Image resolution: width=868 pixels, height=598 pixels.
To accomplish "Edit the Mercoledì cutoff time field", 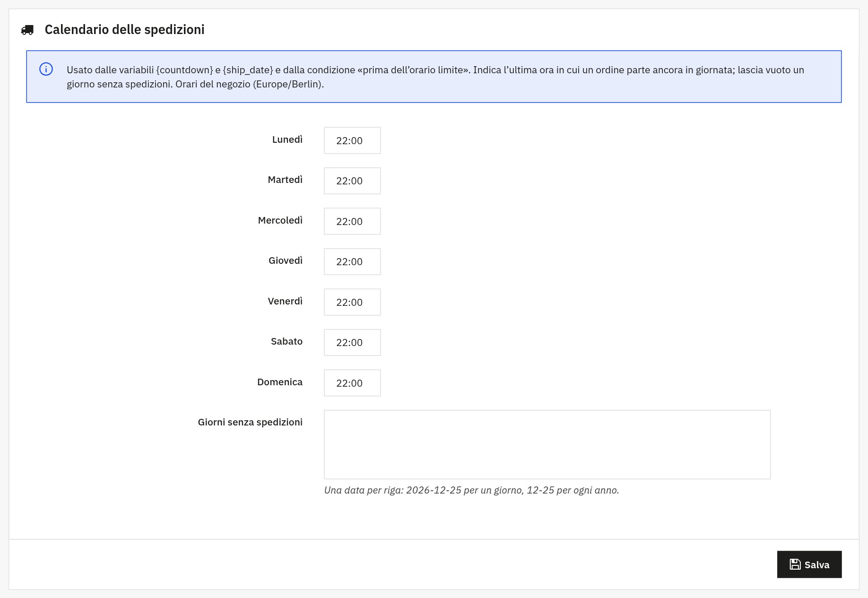I will click(352, 221).
